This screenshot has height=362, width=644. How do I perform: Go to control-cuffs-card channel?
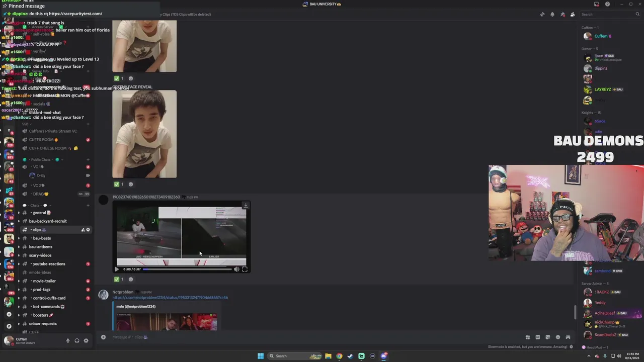(55, 298)
